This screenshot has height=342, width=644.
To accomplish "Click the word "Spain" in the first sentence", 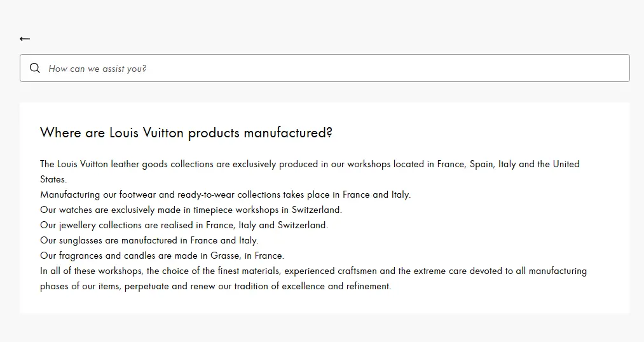I will point(481,164).
